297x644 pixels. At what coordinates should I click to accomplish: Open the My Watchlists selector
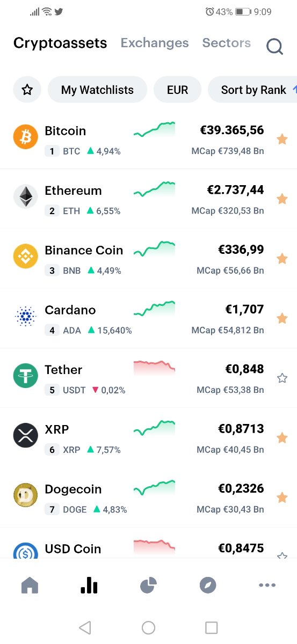pos(97,90)
